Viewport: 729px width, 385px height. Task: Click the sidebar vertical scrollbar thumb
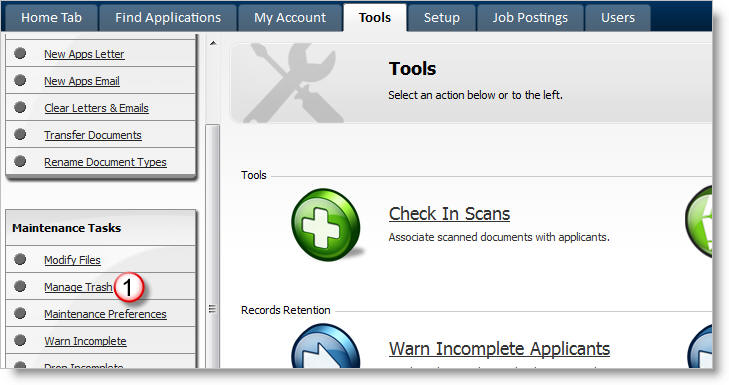(212, 246)
